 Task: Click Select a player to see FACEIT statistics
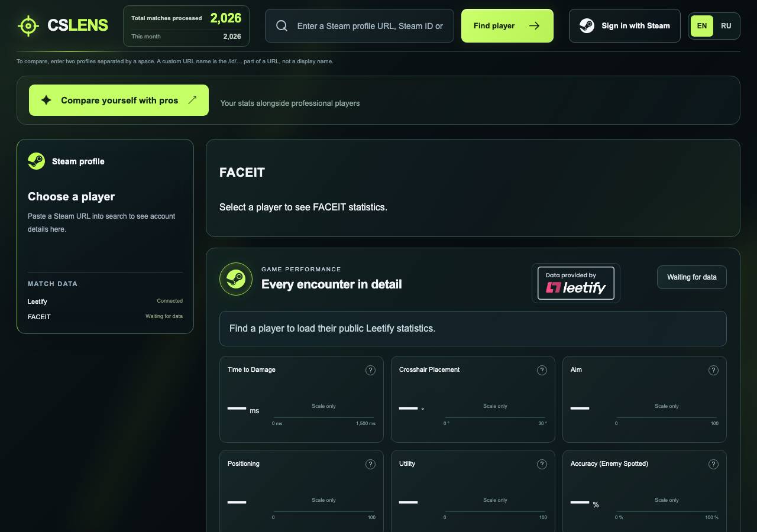pos(303,207)
